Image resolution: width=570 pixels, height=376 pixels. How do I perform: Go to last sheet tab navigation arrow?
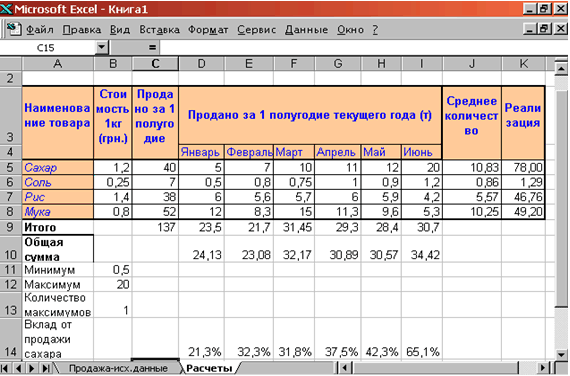[46, 368]
